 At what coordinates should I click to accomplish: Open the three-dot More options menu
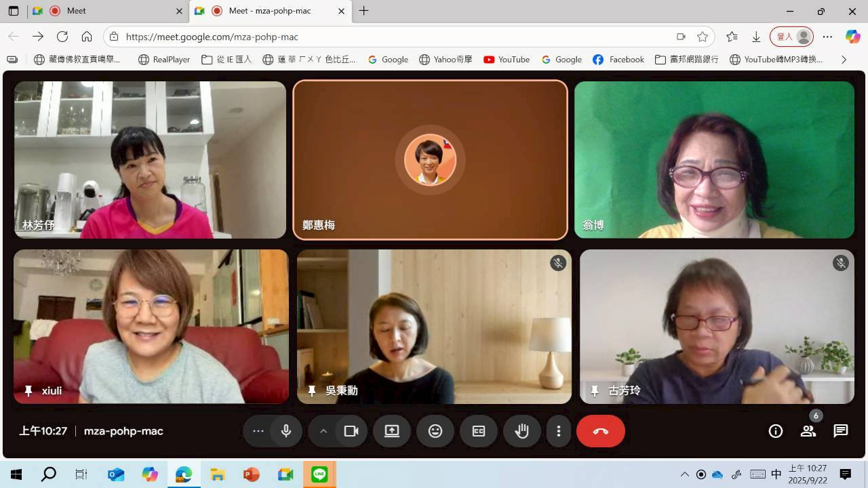point(559,431)
